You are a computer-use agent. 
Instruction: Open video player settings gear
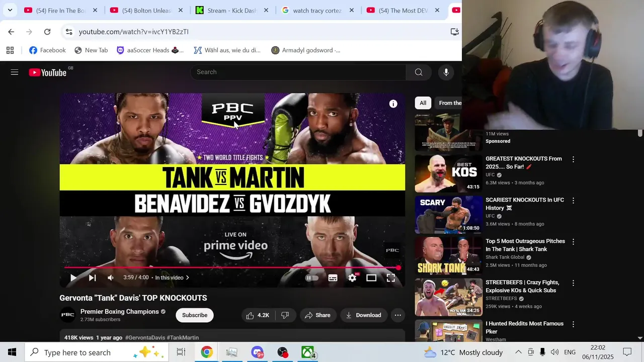point(352,278)
